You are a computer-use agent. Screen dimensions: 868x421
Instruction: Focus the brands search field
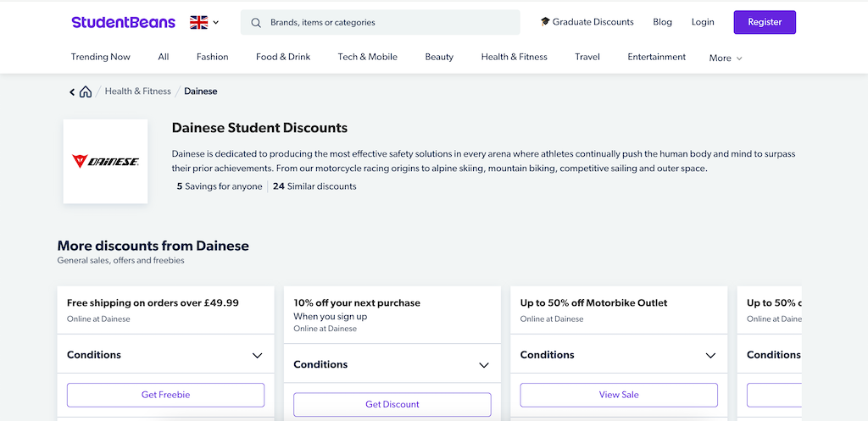(381, 23)
